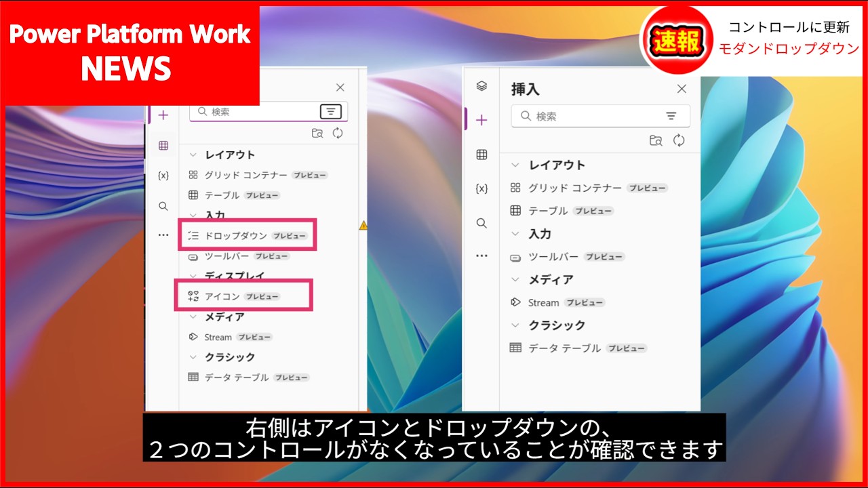Screen dimensions: 868x488
Task: Insert データ テーブル from the right panel
Action: click(578, 348)
